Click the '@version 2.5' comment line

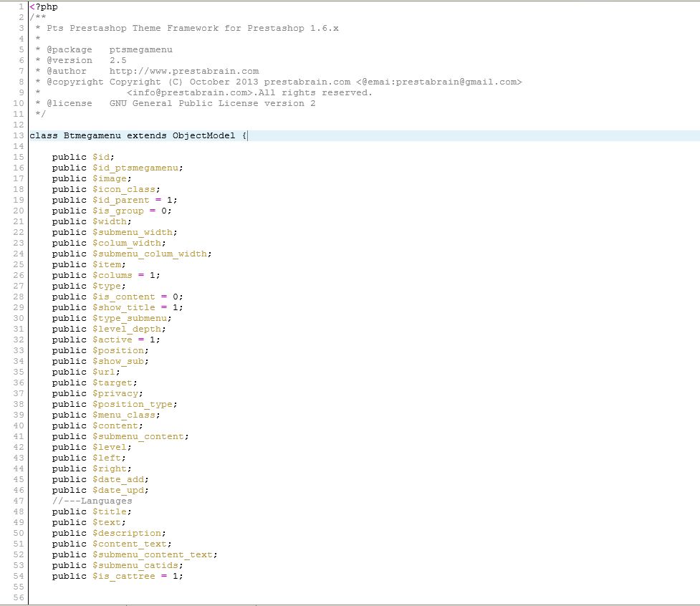coord(81,60)
